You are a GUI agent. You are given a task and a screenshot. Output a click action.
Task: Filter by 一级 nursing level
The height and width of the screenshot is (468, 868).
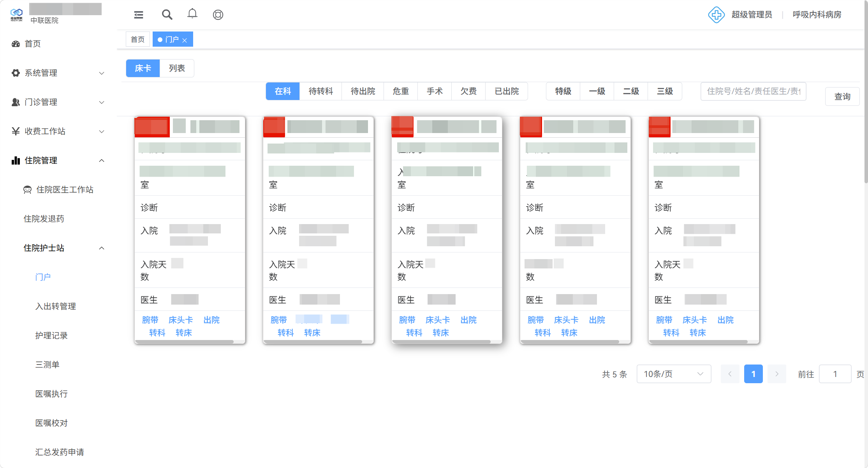(x=597, y=91)
